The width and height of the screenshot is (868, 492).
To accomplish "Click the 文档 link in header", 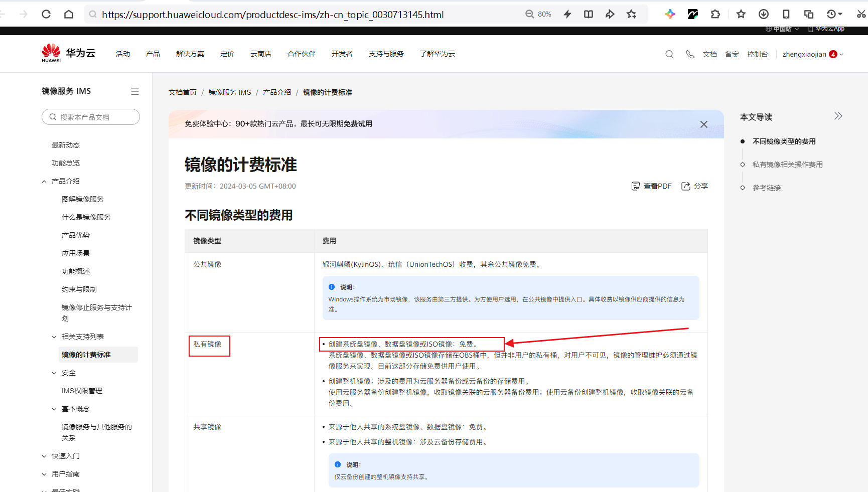I will (x=710, y=54).
